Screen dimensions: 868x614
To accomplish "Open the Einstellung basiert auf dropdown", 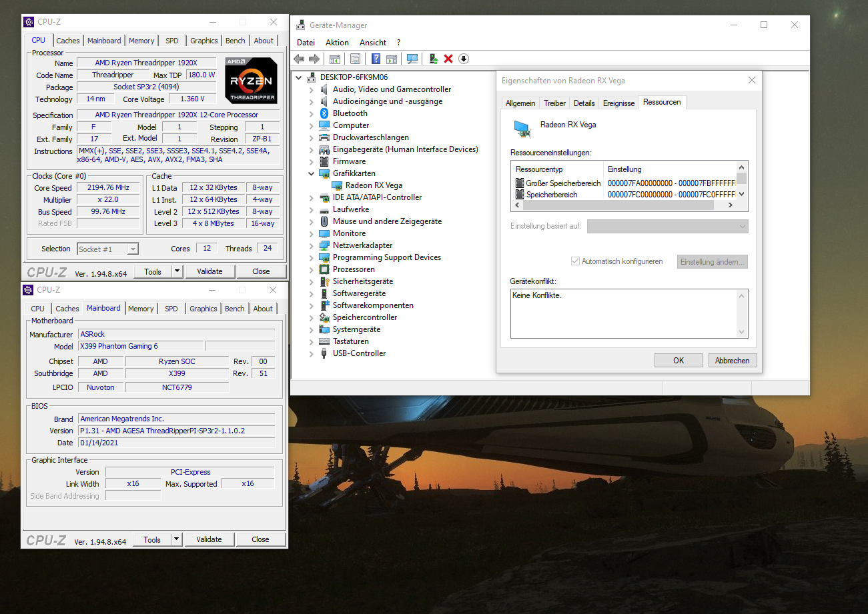I will point(668,227).
